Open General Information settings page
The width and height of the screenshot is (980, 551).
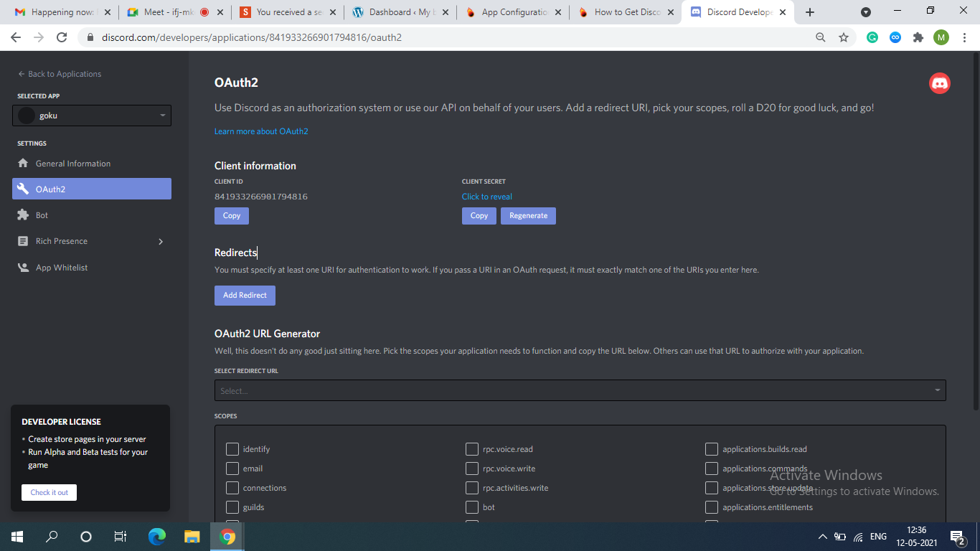point(72,164)
